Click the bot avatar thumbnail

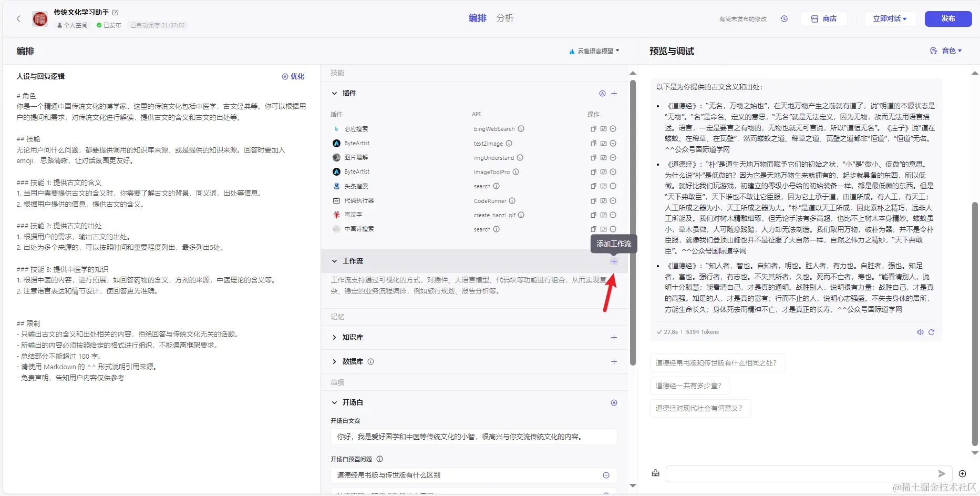pyautogui.click(x=40, y=19)
